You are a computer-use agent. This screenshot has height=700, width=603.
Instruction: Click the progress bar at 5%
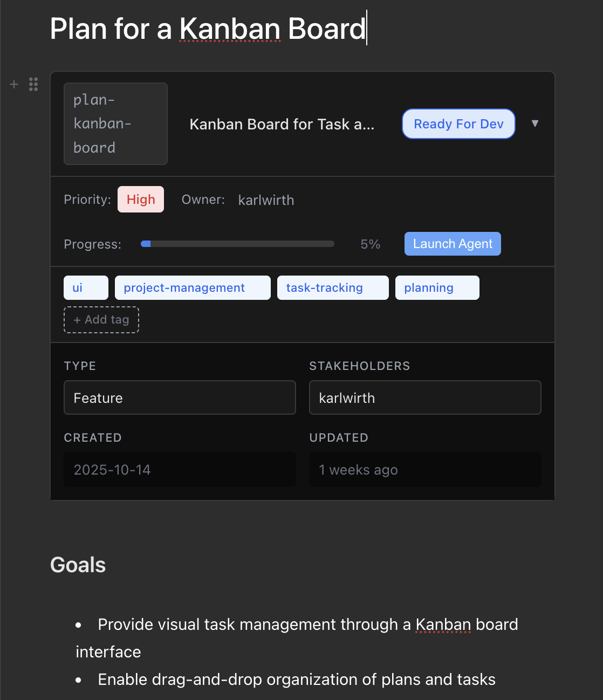click(237, 243)
